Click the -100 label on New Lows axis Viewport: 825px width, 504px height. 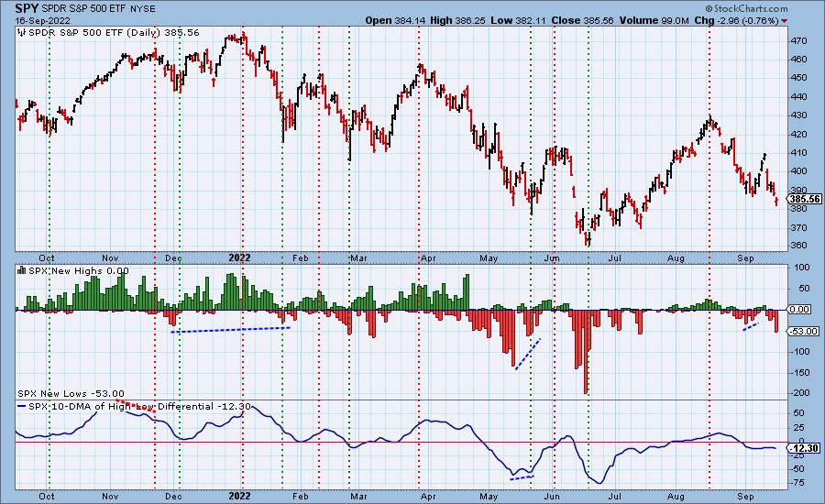point(802,352)
